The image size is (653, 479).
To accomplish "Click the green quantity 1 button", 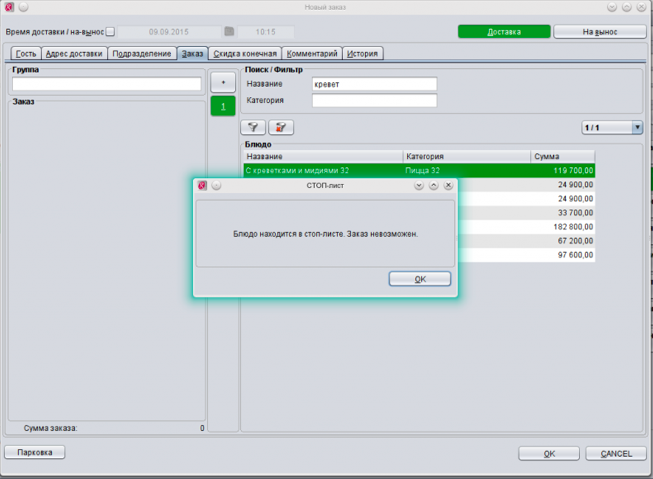I will [223, 106].
